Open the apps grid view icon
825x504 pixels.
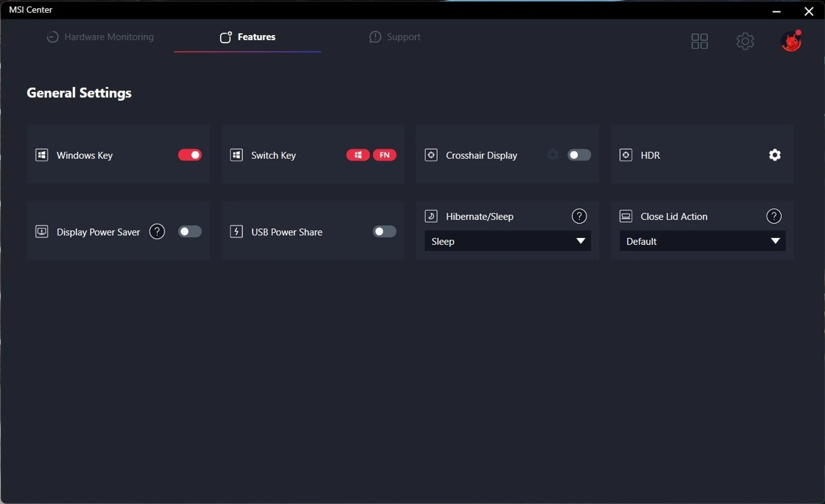point(700,41)
